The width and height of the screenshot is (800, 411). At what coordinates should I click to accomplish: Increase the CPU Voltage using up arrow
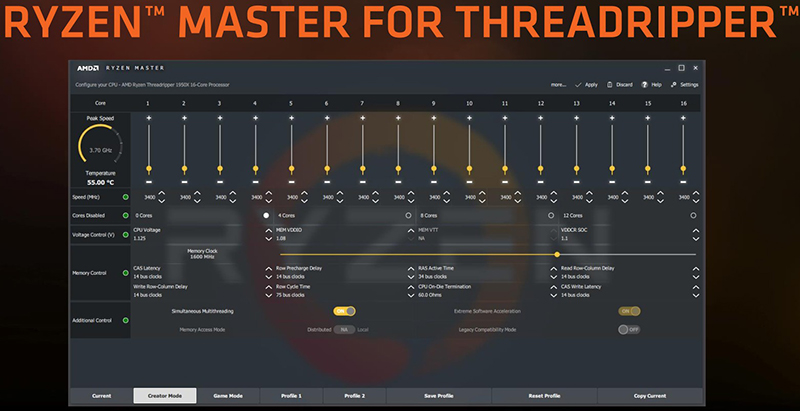tap(267, 230)
